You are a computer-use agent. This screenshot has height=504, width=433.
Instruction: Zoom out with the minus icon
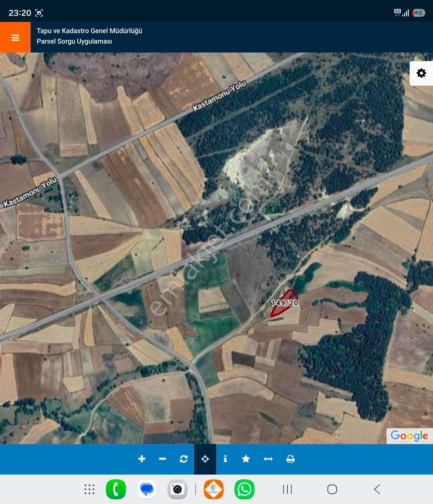(x=162, y=459)
